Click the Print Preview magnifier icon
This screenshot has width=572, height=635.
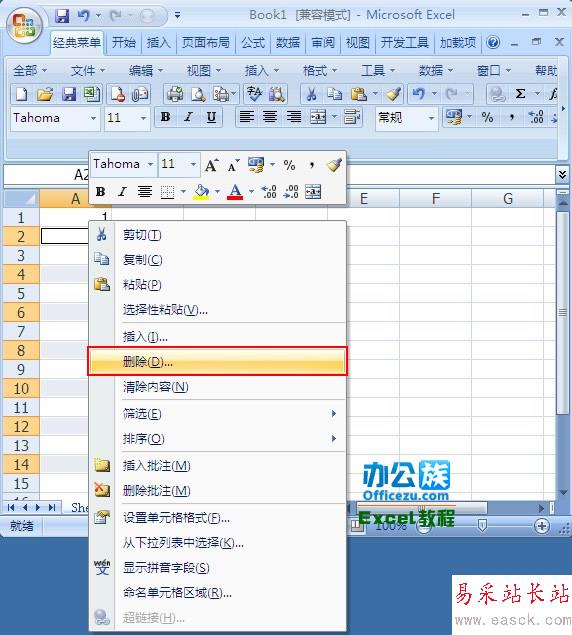[x=198, y=94]
